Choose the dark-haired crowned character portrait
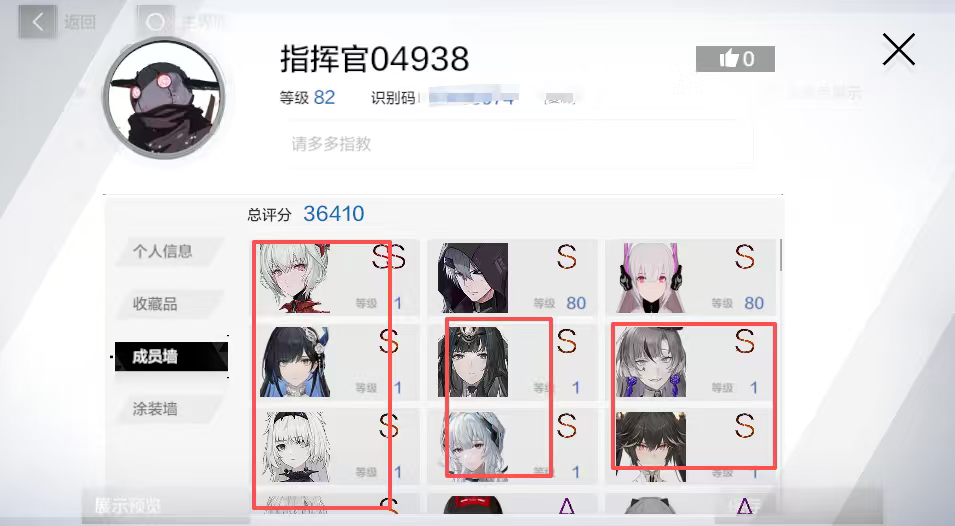The width and height of the screenshot is (955, 526). pyautogui.click(x=473, y=362)
